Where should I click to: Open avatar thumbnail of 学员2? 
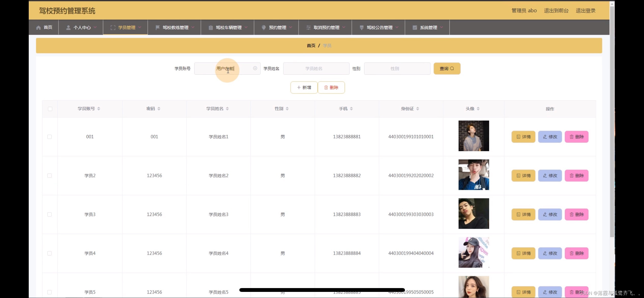click(474, 175)
